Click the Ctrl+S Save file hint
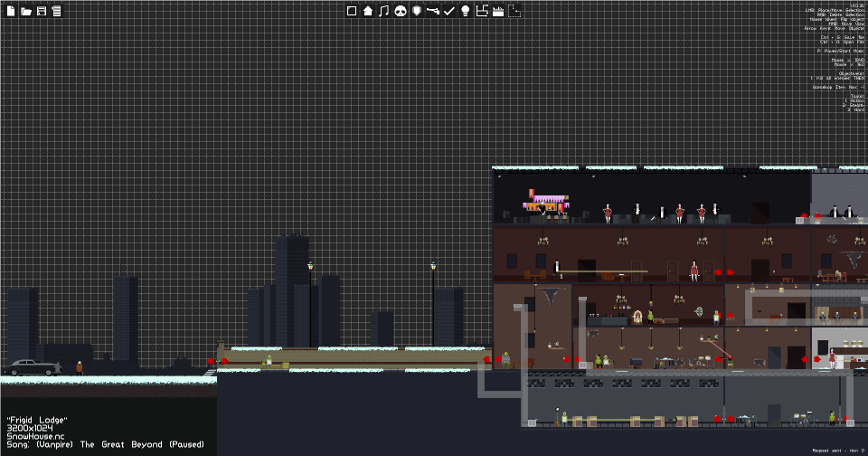Viewport: 868px width, 456px height. pos(843,38)
